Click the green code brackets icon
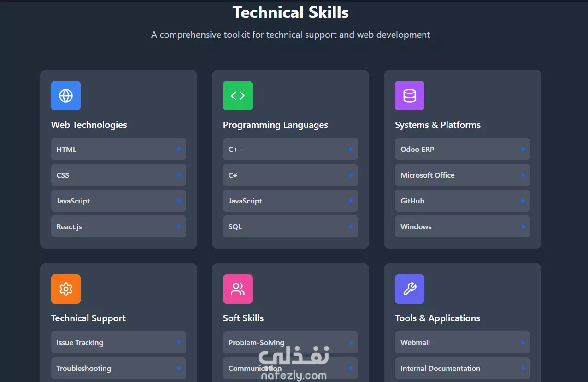The image size is (588, 382). pyautogui.click(x=238, y=96)
